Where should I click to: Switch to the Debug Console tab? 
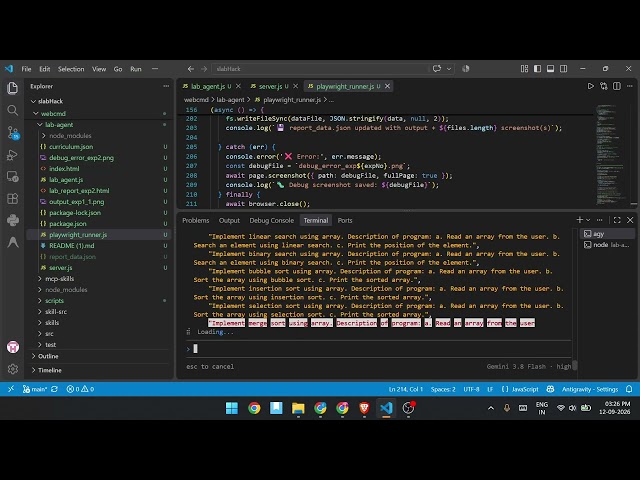coord(271,220)
